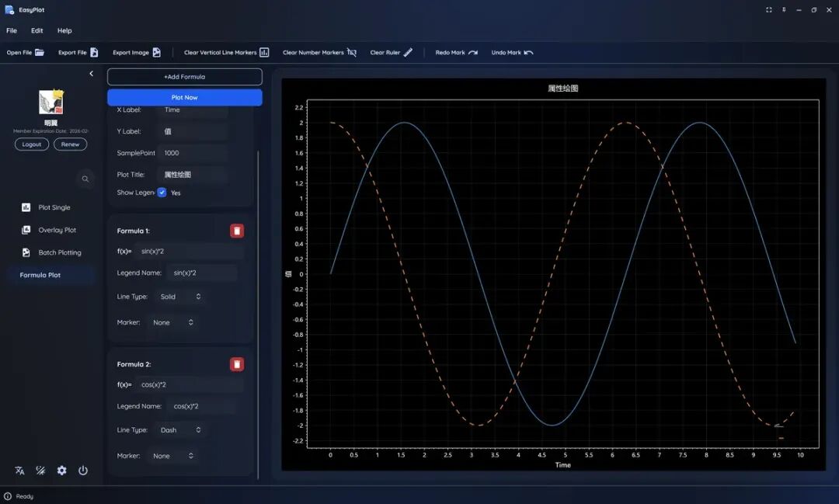Click the fullscreen icon in the title bar
The width and height of the screenshot is (839, 504).
point(769,9)
